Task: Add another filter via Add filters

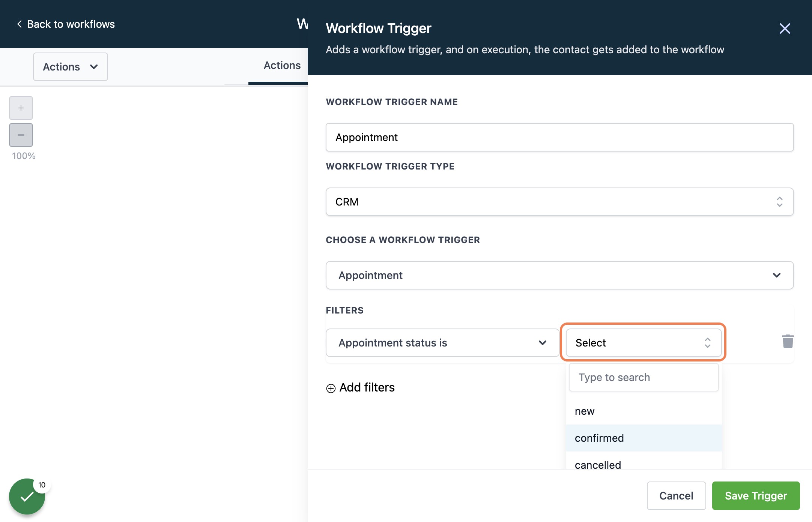Action: pos(361,387)
